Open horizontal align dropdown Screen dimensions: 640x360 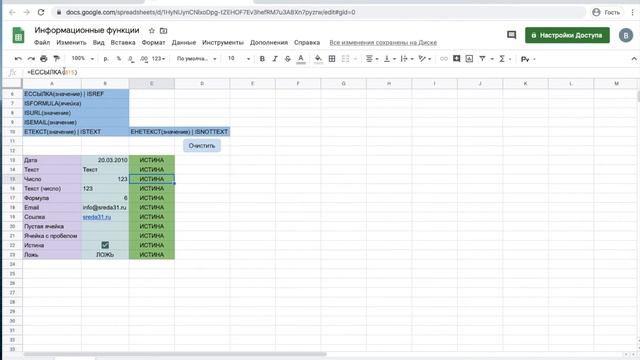coord(371,59)
